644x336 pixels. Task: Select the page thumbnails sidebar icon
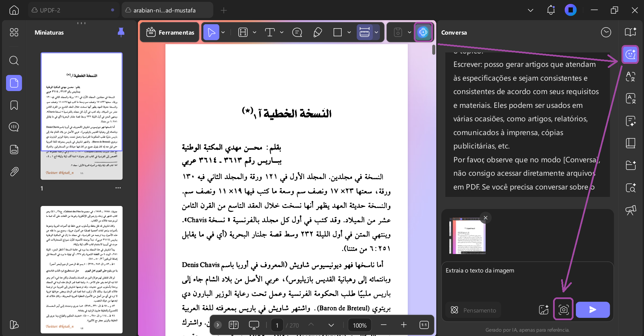14,83
